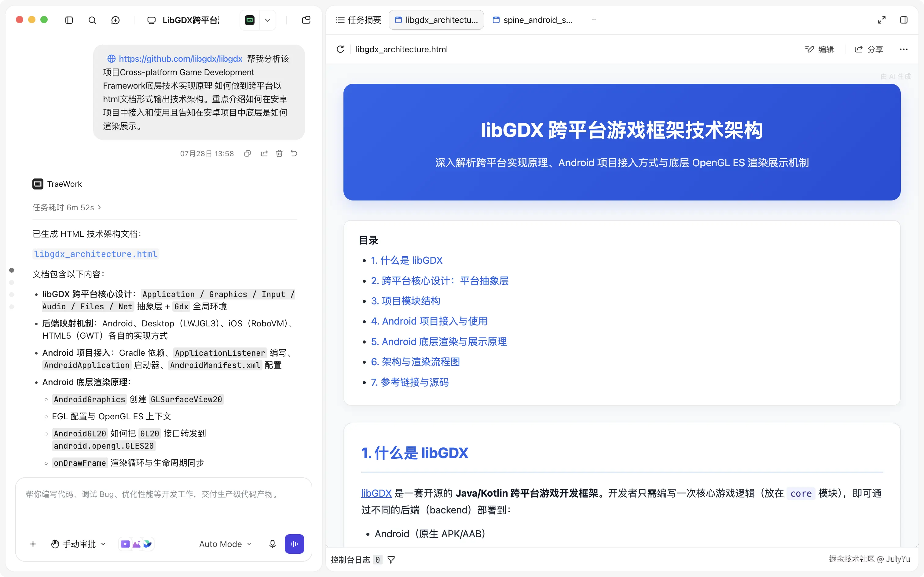Viewport: 924px width, 577px height.
Task: Expand preview to fullscreen
Action: coord(882,20)
